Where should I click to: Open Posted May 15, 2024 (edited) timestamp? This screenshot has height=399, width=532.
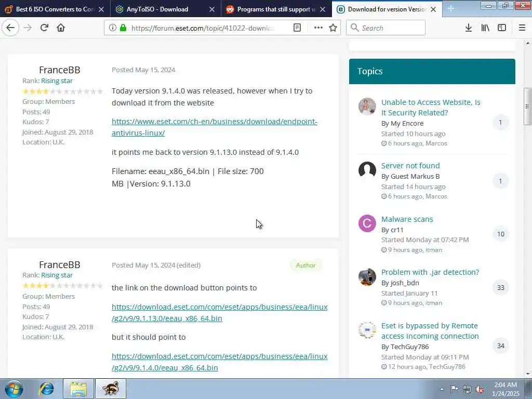click(x=156, y=265)
